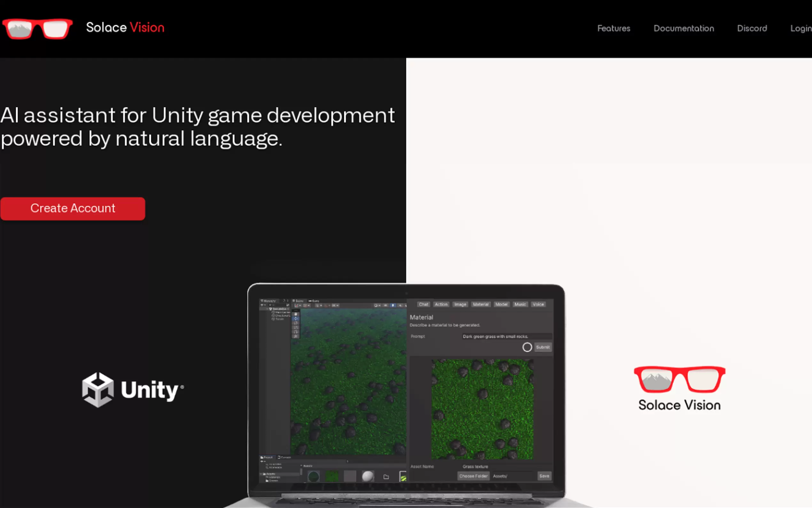Select the green grass texture asset thumbnail
812x508 pixels.
[332, 476]
